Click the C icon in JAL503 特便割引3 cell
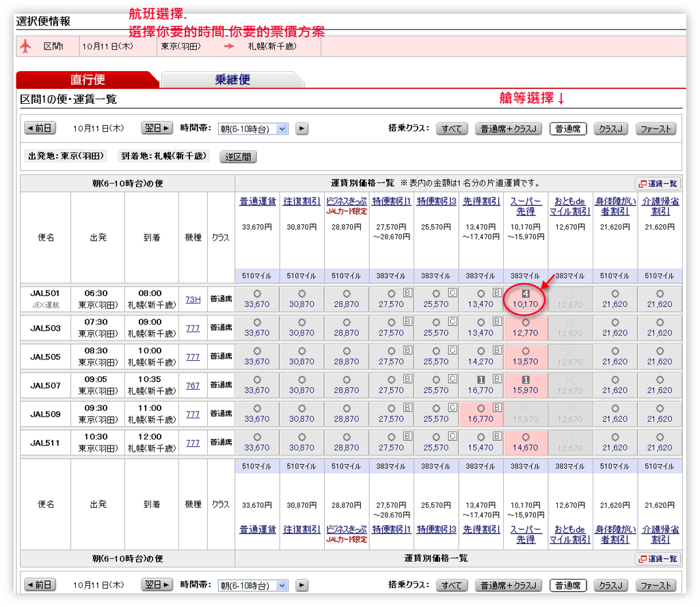The height and width of the screenshot is (607, 700). 451,321
